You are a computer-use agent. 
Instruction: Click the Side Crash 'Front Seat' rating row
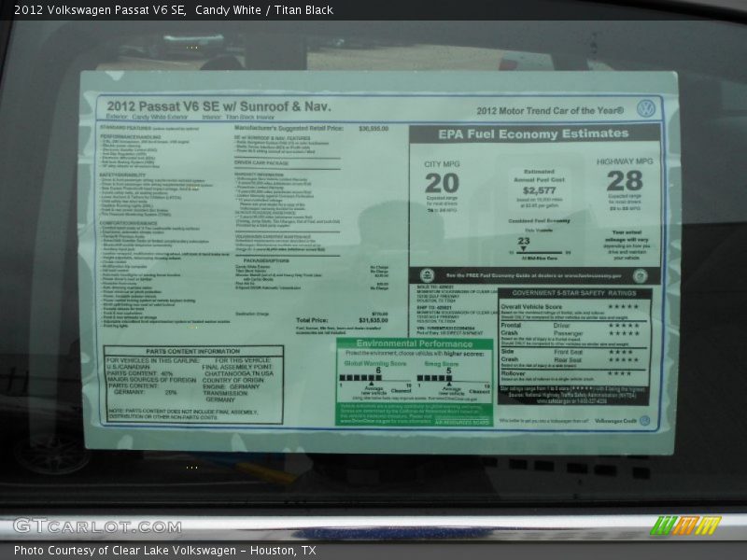point(594,352)
